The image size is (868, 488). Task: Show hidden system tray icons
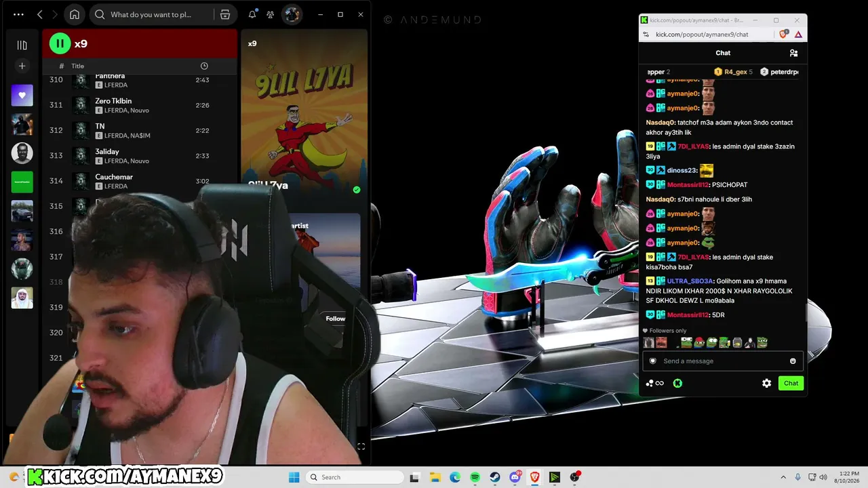783,477
